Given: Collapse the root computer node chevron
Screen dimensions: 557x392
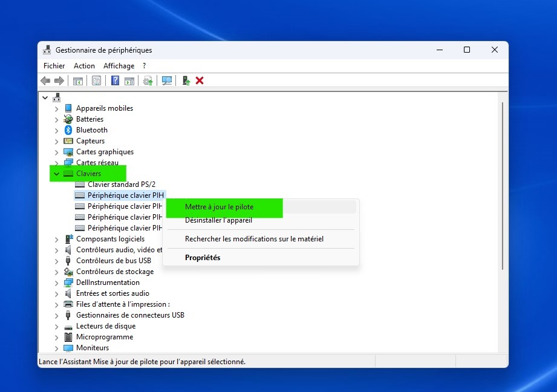Looking at the screenshot, I should point(45,97).
